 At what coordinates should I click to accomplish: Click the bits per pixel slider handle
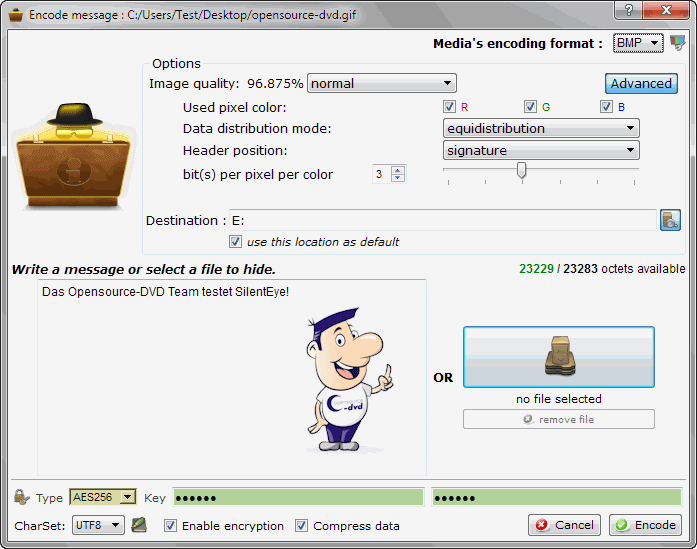tap(521, 171)
